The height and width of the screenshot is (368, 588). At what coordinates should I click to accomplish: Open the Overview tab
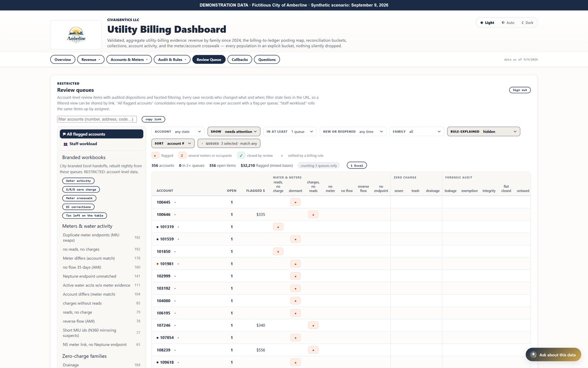coord(63,60)
